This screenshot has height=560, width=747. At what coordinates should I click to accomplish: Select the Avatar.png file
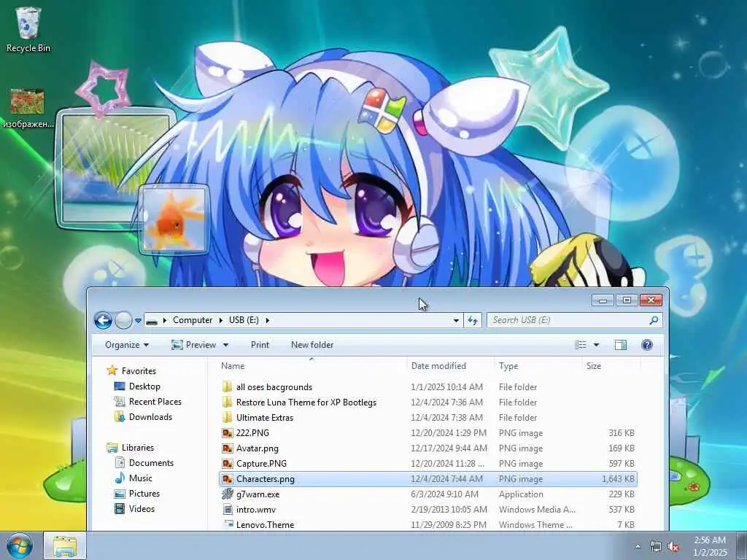(427, 448)
